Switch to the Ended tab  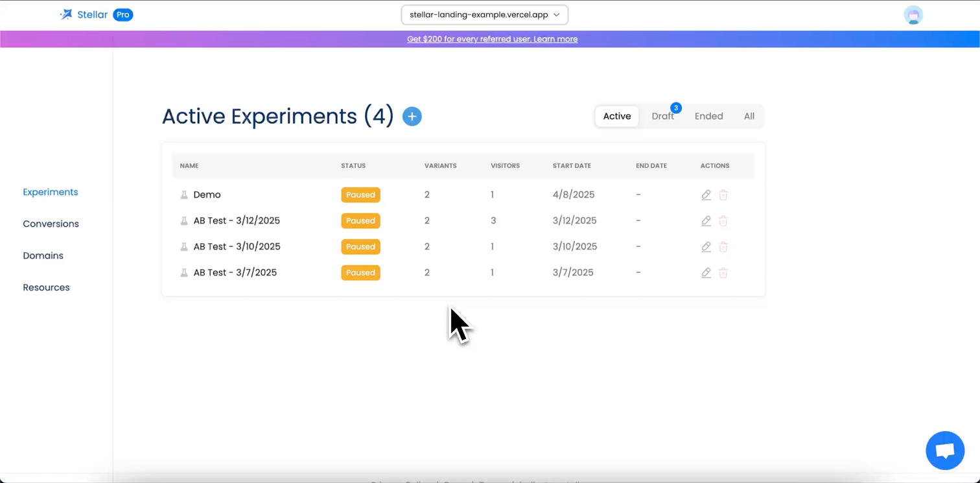[x=708, y=117]
